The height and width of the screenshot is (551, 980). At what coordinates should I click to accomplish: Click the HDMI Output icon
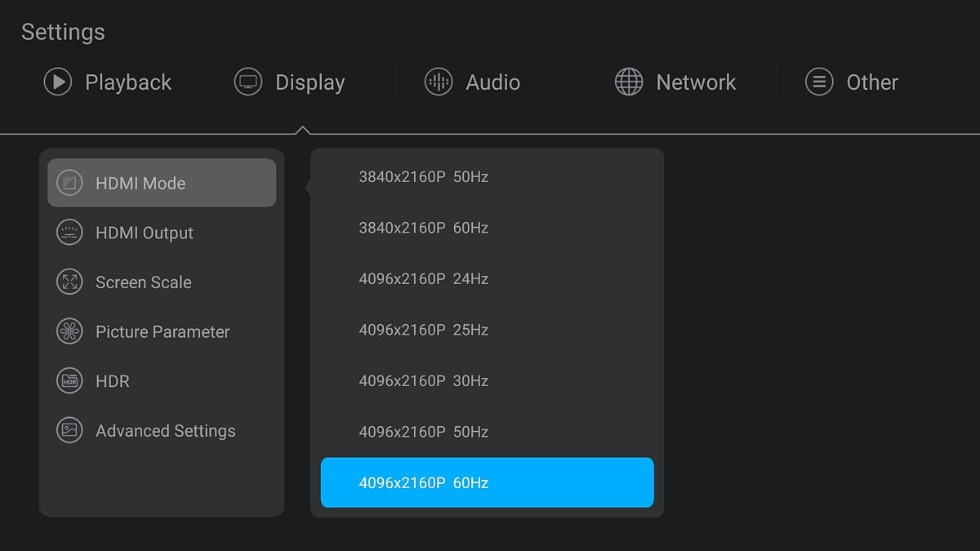[x=69, y=233]
